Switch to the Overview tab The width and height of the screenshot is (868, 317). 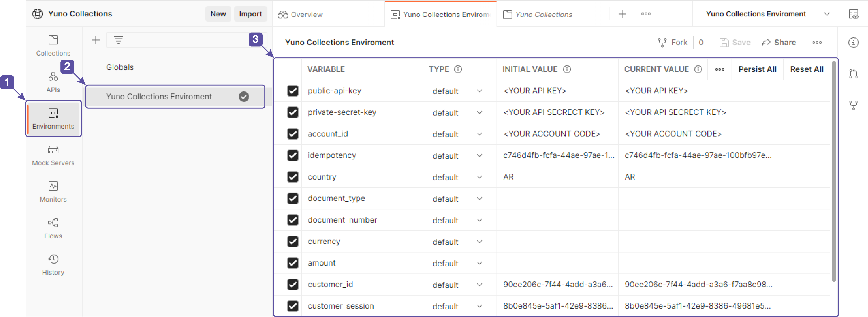[x=305, y=14]
